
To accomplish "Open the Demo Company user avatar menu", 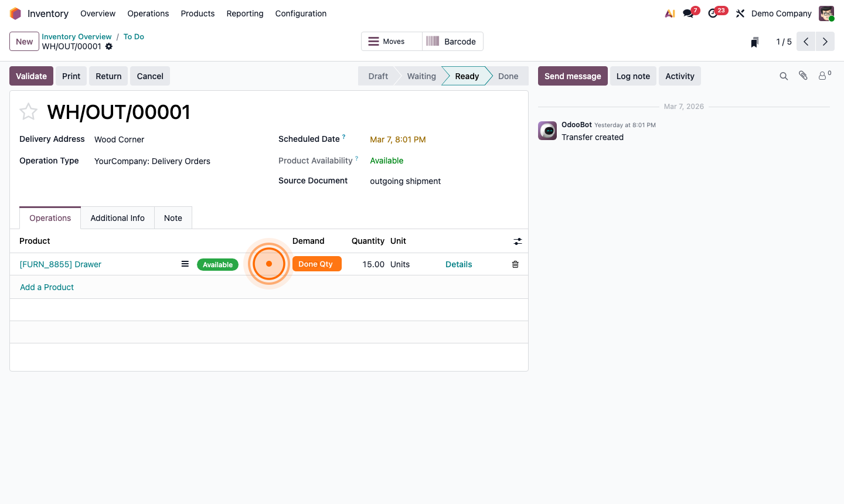I will (x=826, y=13).
